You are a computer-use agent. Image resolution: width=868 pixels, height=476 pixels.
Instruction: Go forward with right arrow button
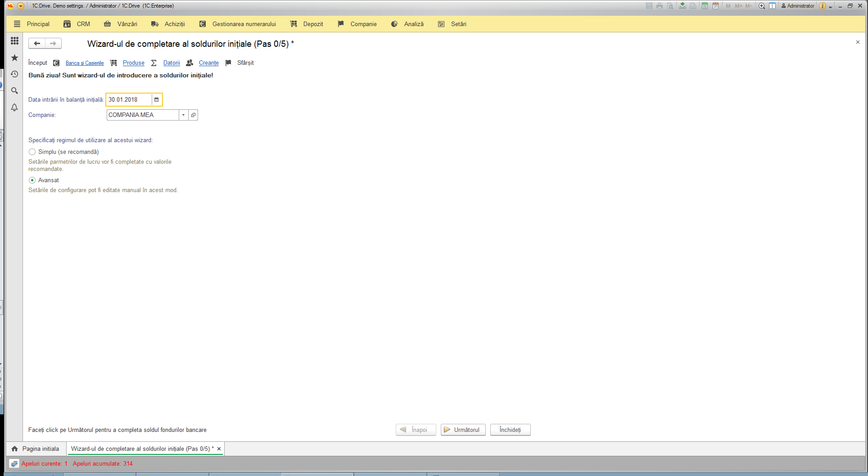(53, 43)
